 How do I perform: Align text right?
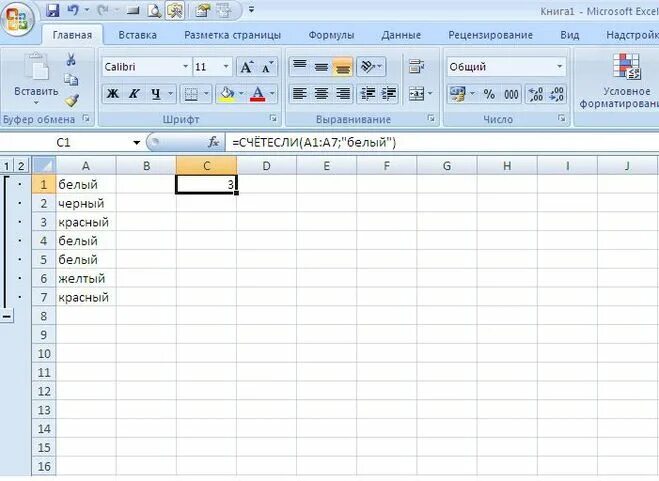[343, 93]
